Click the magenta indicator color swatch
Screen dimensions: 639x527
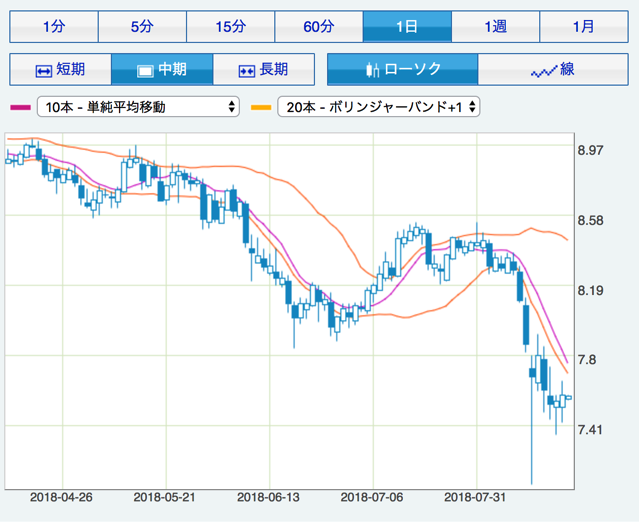[20, 108]
